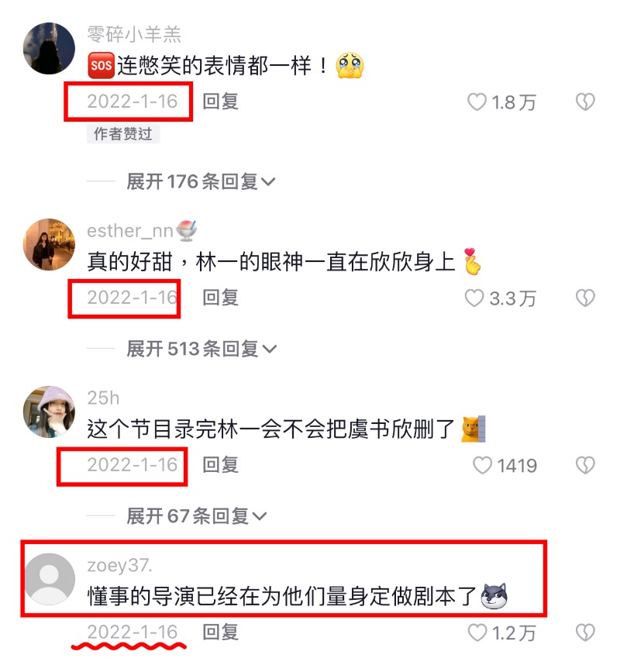Dislike the 25h user's comment via broken heart

(x=585, y=465)
